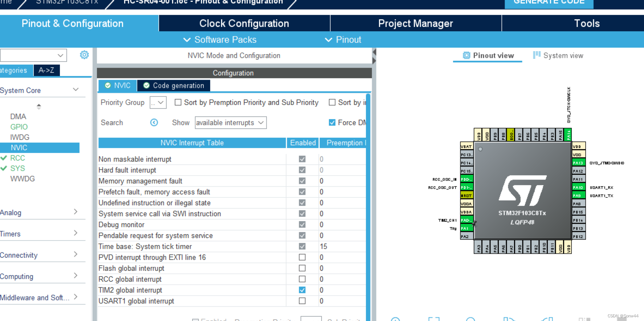
Task: Select DMA in System Core list
Action: pos(18,116)
